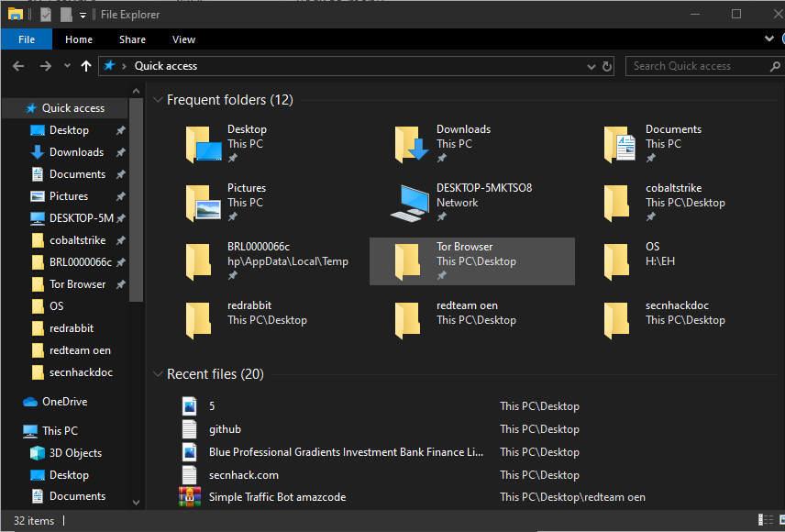Unpin Documents via its sidebar pin icon

pos(121,174)
